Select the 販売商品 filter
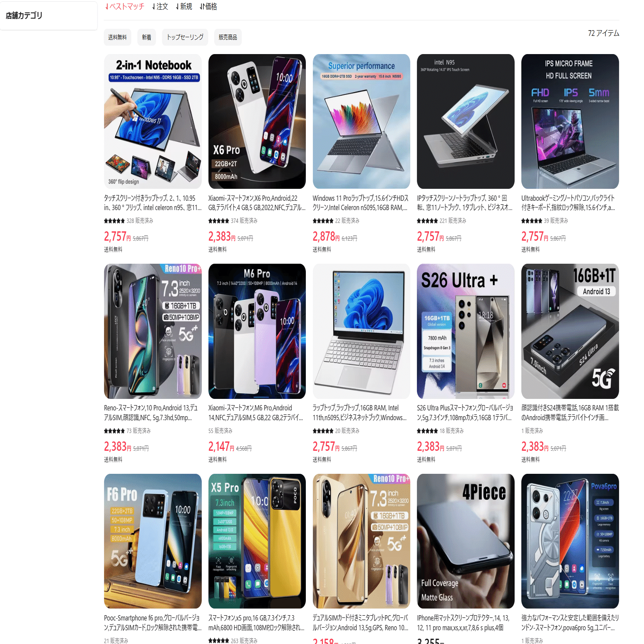 pos(228,37)
